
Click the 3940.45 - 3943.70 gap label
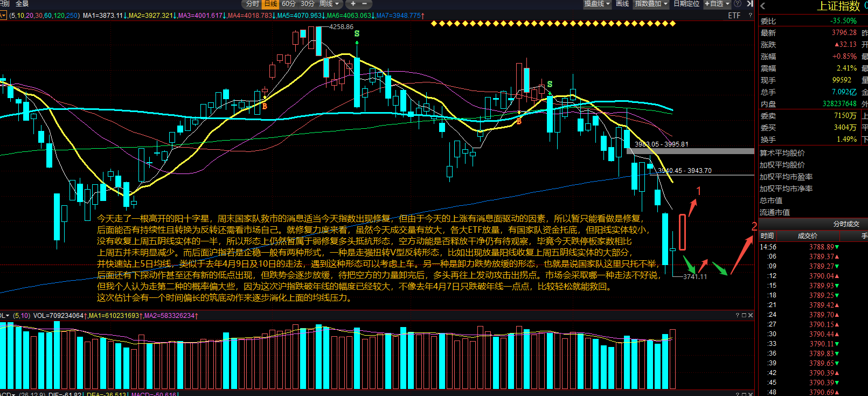684,171
